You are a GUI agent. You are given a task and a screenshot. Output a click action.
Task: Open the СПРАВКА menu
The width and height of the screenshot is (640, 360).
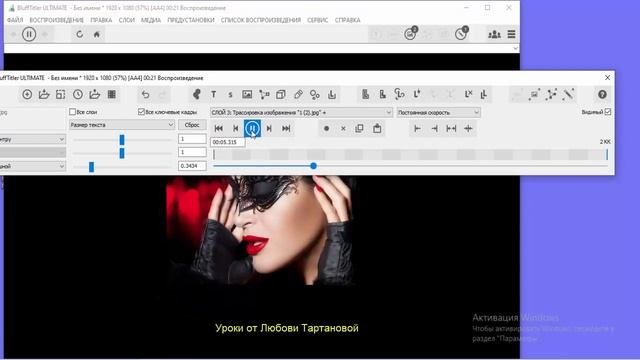(x=347, y=20)
